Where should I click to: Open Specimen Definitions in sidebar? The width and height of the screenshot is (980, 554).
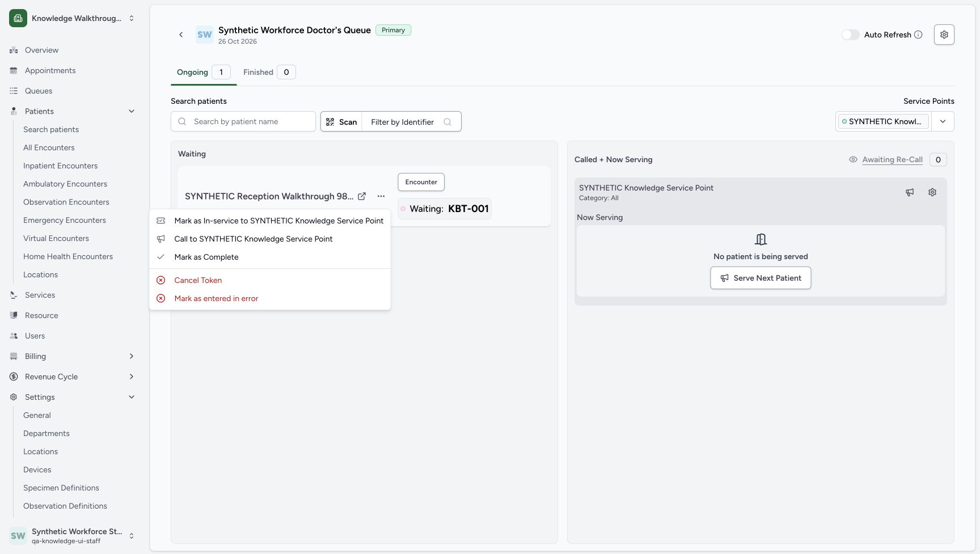[x=61, y=488]
